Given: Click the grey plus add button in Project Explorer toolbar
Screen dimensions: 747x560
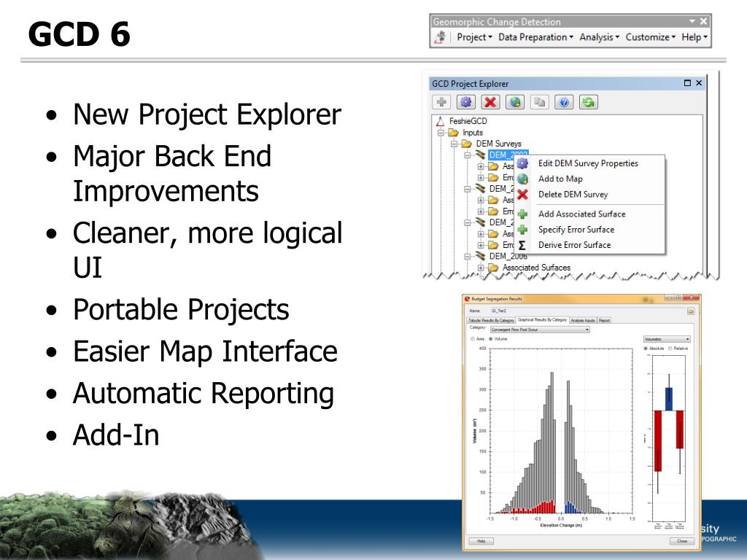Looking at the screenshot, I should click(441, 102).
